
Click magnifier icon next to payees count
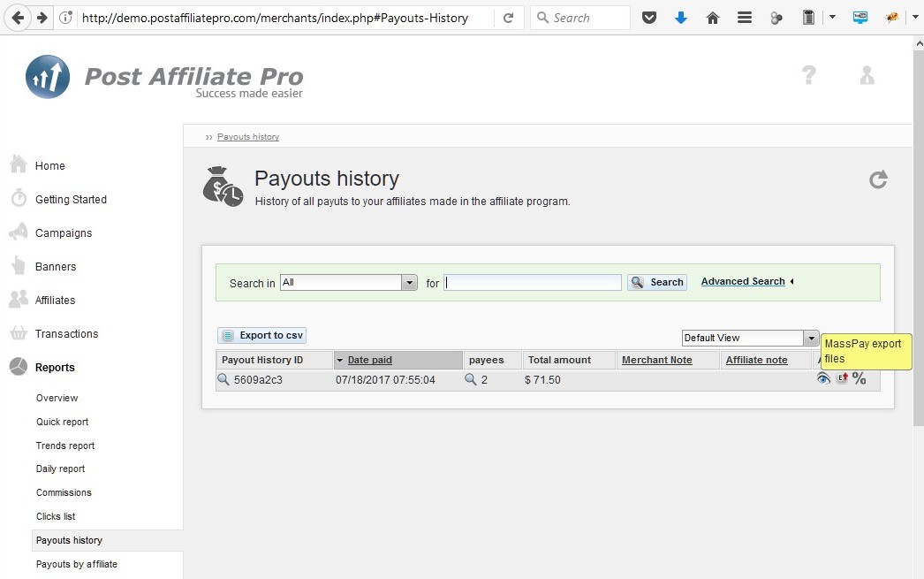click(x=471, y=380)
